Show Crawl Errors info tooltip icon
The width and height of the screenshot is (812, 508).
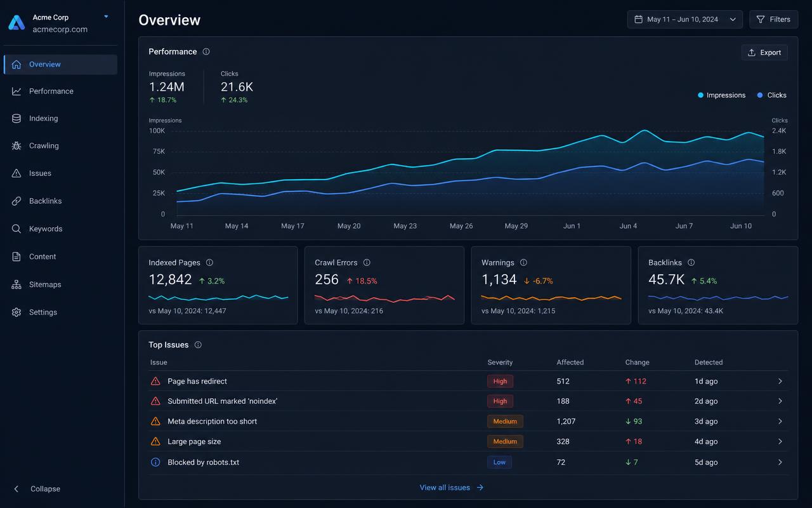(367, 262)
